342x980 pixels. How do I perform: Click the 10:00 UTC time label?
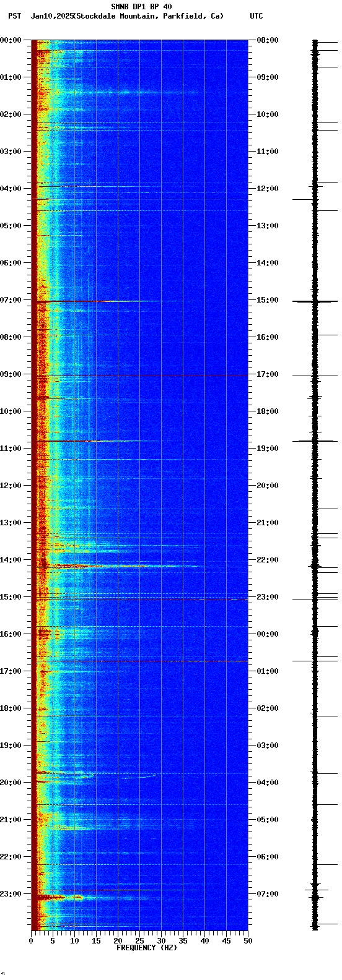coord(268,114)
